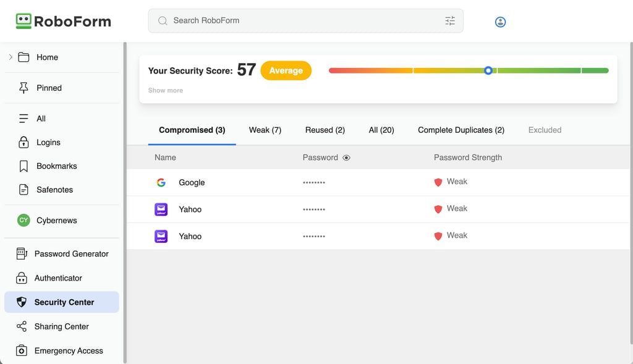
Task: Switch to the All (20) tab
Action: pyautogui.click(x=381, y=130)
